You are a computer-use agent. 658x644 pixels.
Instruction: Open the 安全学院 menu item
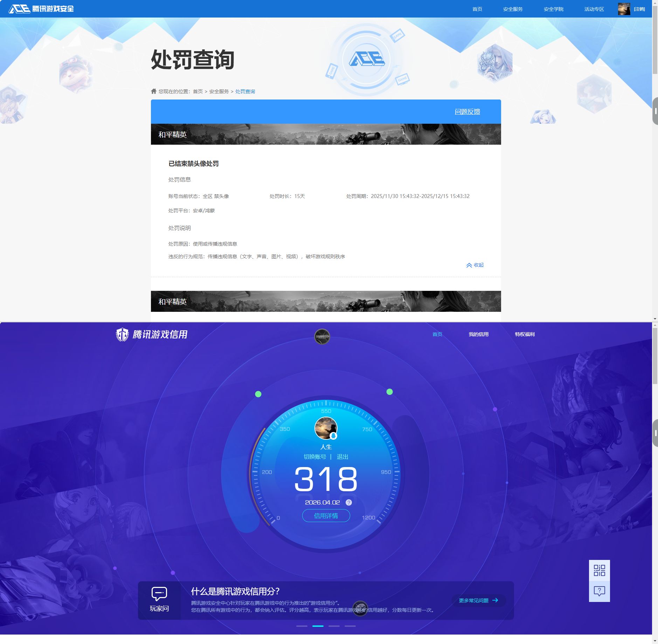tap(553, 9)
